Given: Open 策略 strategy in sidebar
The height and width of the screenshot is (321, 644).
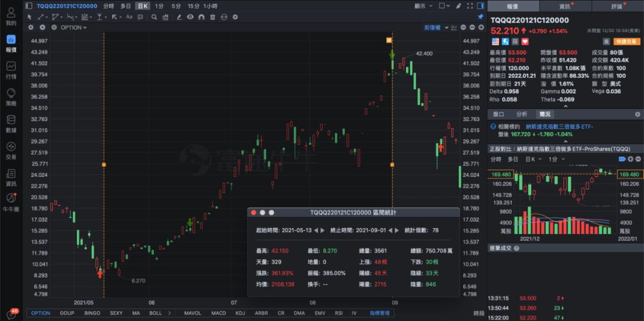Looking at the screenshot, I should (11, 97).
